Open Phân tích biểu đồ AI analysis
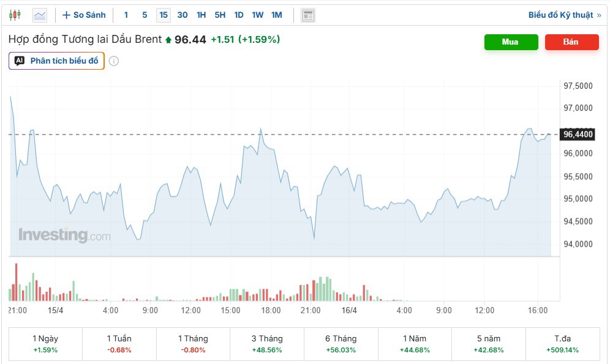This screenshot has height=364, width=610. tap(57, 61)
